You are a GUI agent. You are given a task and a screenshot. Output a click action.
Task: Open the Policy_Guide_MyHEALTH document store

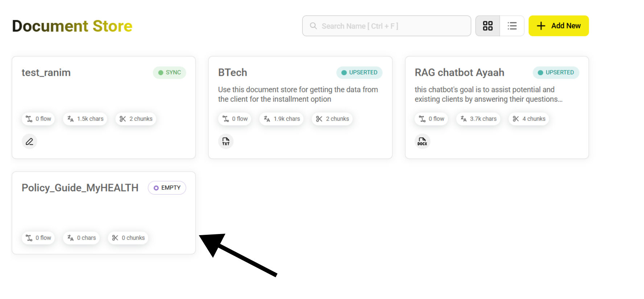point(80,188)
